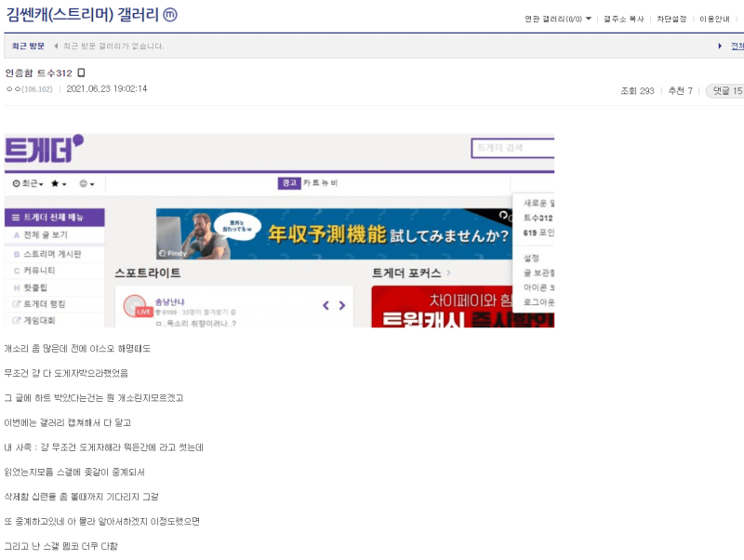
Task: Click the author ㅇㅇ(106.102)
Action: tap(30, 89)
